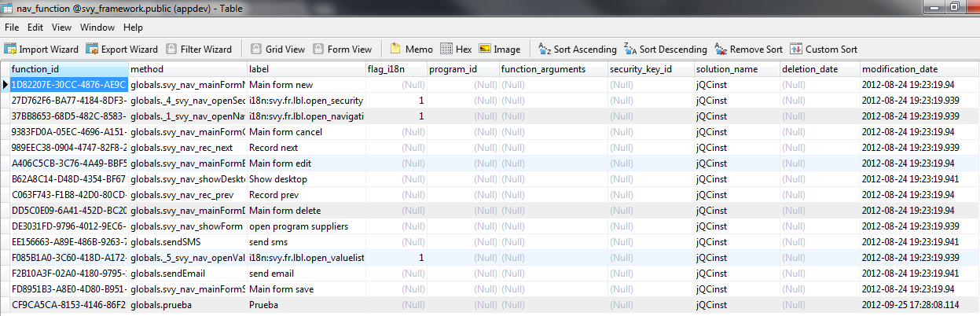Switch to Form View
The image size is (980, 316).
point(342,49)
